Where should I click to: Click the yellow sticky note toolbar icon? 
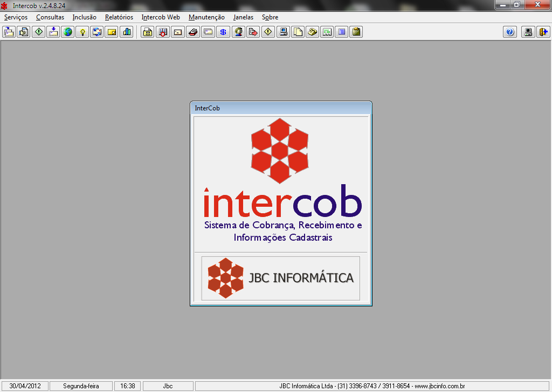(x=112, y=32)
